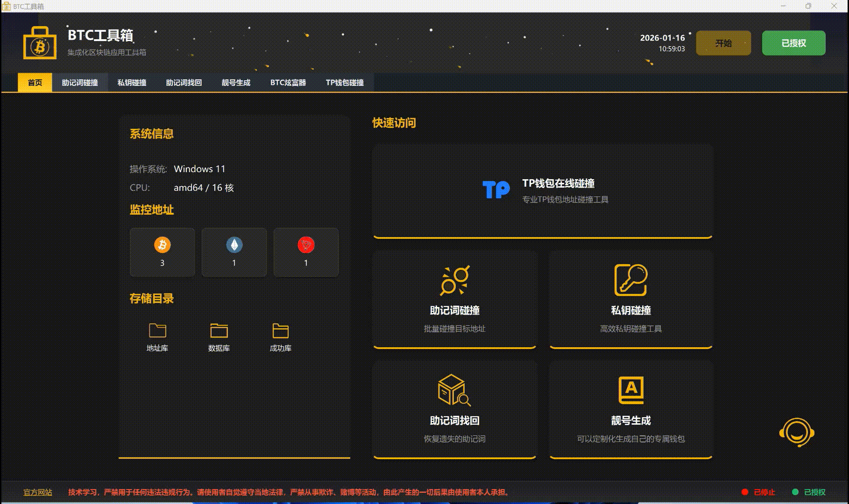Open the 地址库 folder
This screenshot has width=849, height=504.
[x=157, y=331]
